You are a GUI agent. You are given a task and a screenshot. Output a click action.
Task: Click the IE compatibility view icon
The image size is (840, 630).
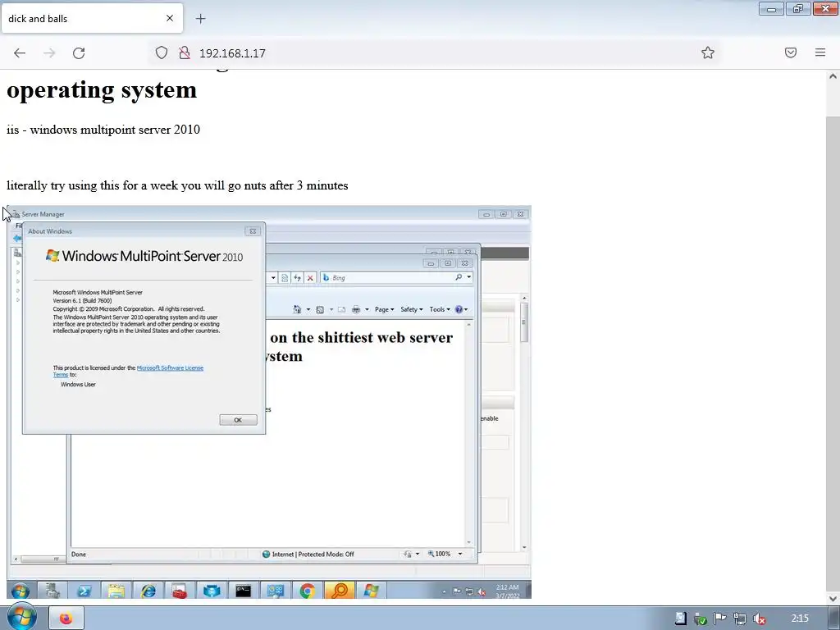point(285,277)
